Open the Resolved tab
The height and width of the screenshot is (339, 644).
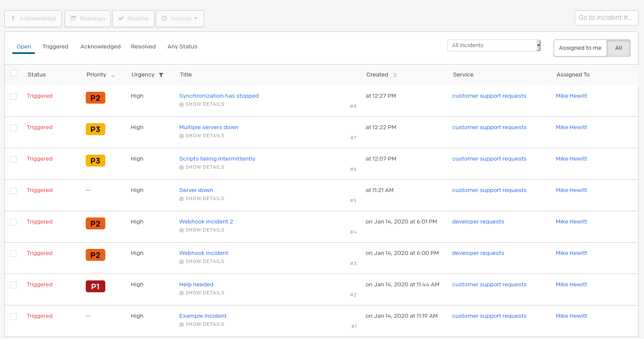pyautogui.click(x=143, y=46)
